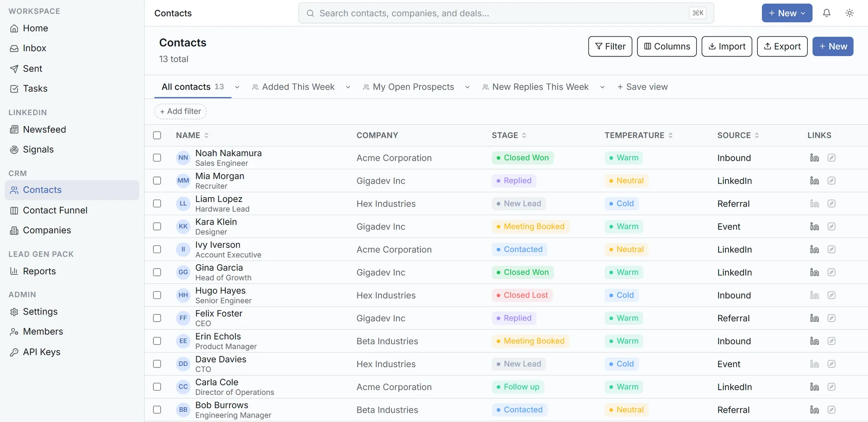
Task: Open Signals in LinkedIn sidebar section
Action: pos(72,150)
